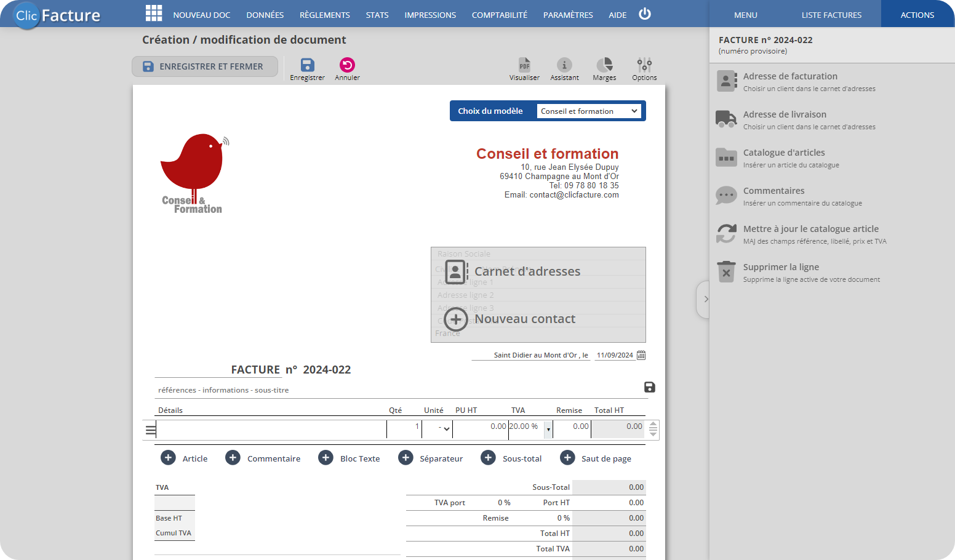Open the Marges pie chart icon
The image size is (955, 560).
coord(604,65)
